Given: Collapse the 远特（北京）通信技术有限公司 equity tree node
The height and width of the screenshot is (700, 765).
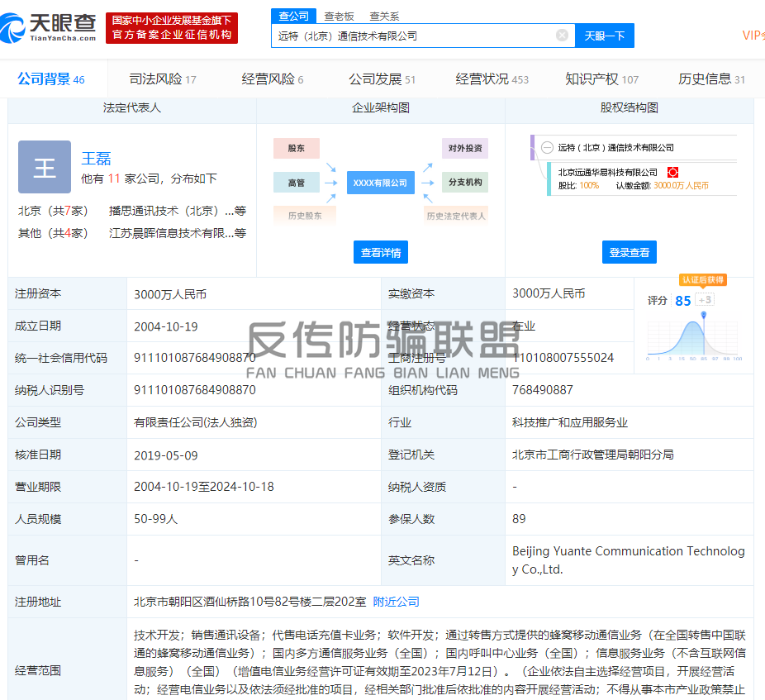Looking at the screenshot, I should [x=547, y=148].
